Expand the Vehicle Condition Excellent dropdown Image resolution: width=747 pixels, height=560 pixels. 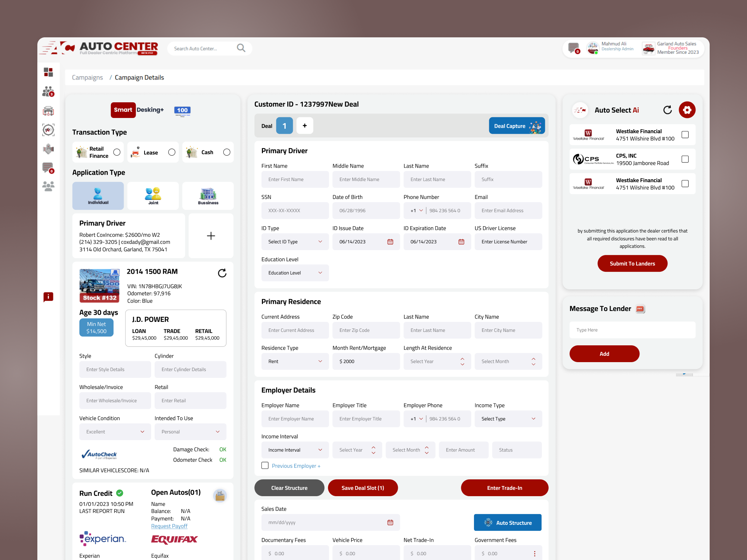(x=115, y=432)
